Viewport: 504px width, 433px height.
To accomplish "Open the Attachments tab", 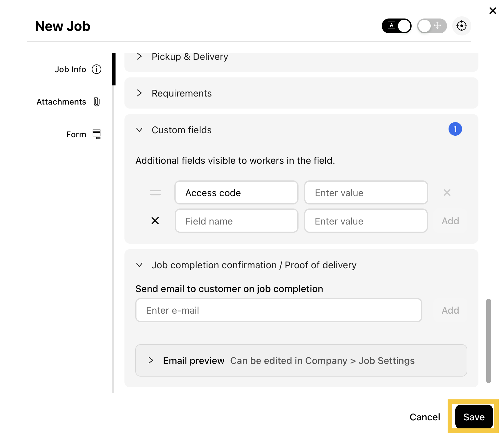I will point(68,102).
